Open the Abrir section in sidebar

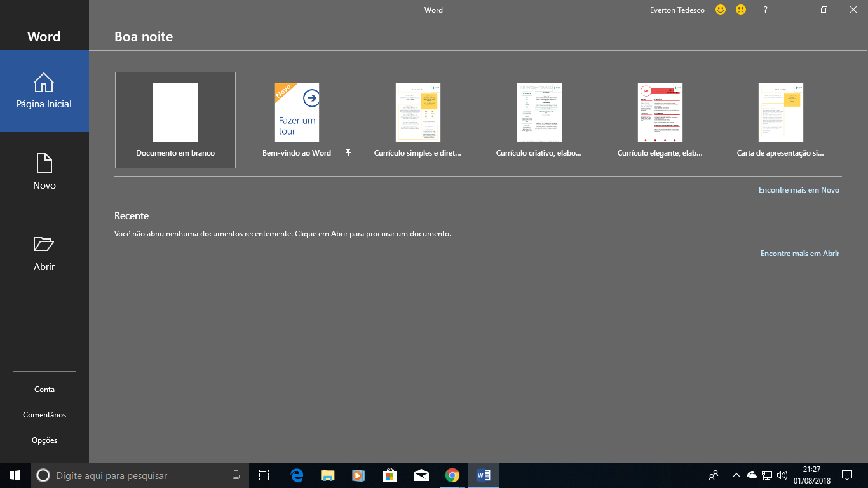click(44, 254)
